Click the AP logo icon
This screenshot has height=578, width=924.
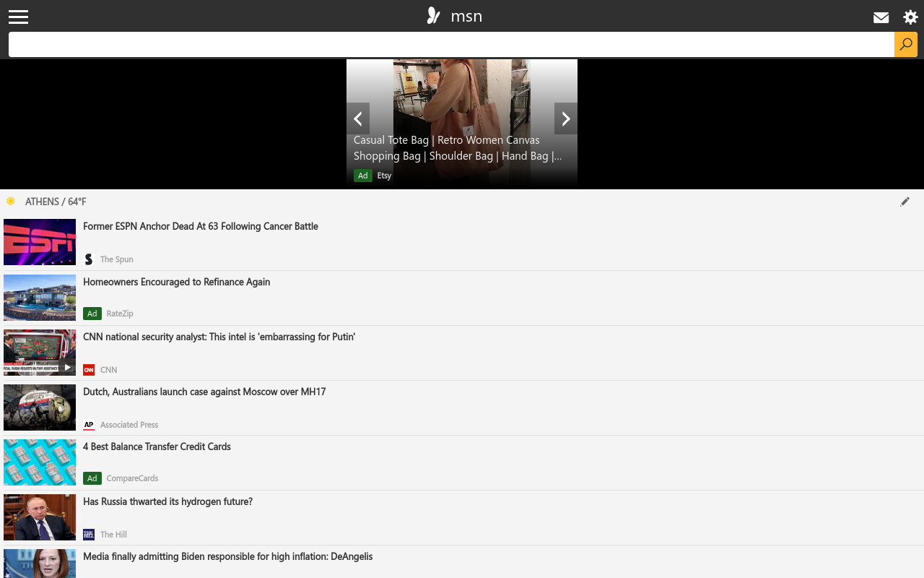89,425
